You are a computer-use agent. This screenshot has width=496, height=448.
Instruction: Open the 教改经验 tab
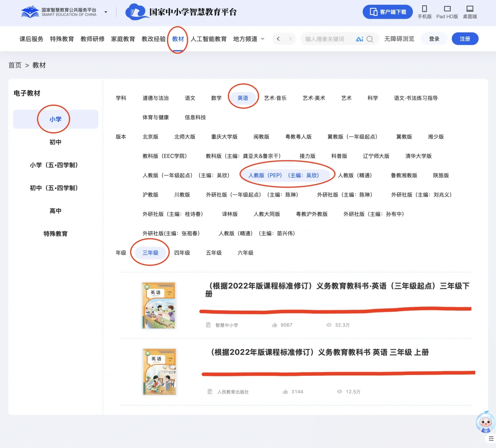click(154, 39)
